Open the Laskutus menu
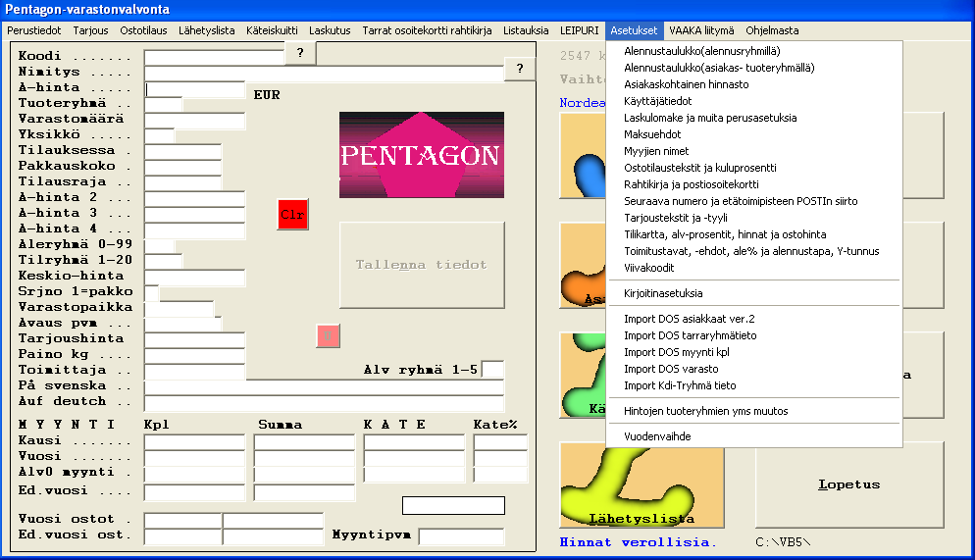 330,30
